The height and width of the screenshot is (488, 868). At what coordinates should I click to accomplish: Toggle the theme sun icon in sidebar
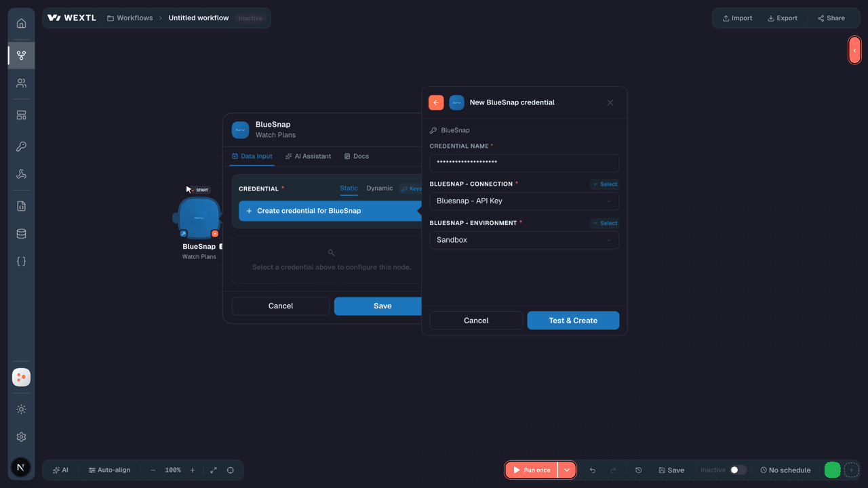(x=21, y=409)
